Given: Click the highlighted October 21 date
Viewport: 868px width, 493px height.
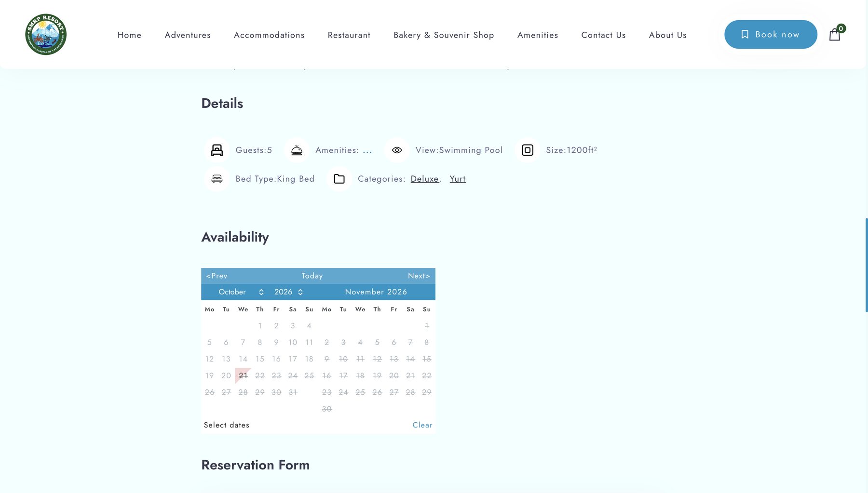Looking at the screenshot, I should click(243, 376).
